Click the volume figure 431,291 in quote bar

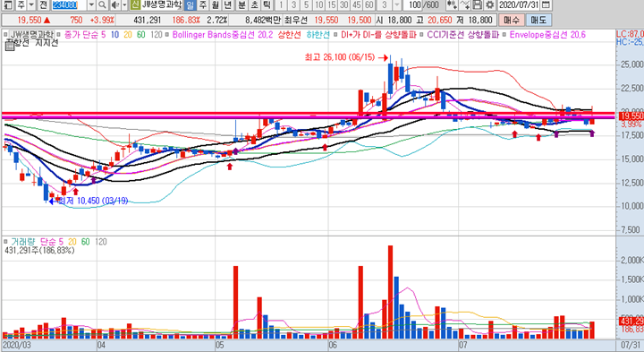pyautogui.click(x=147, y=20)
